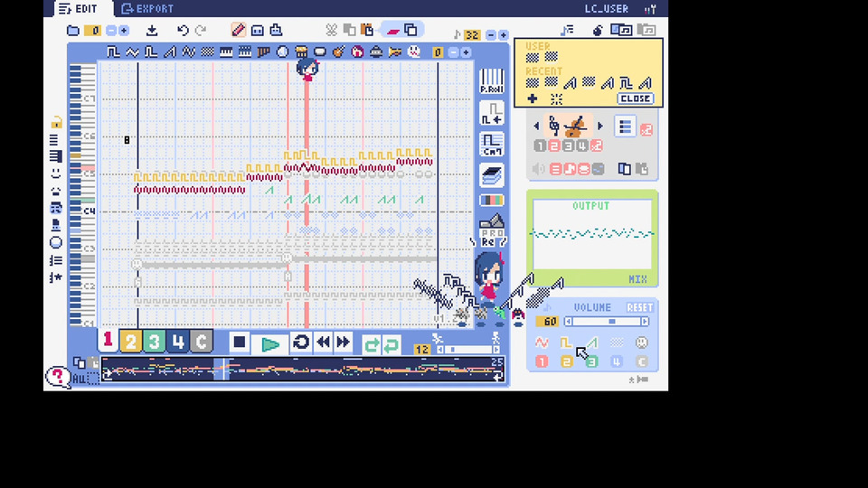This screenshot has height=488, width=868.
Task: Decrease instrument row value with minus
Action: tap(453, 52)
